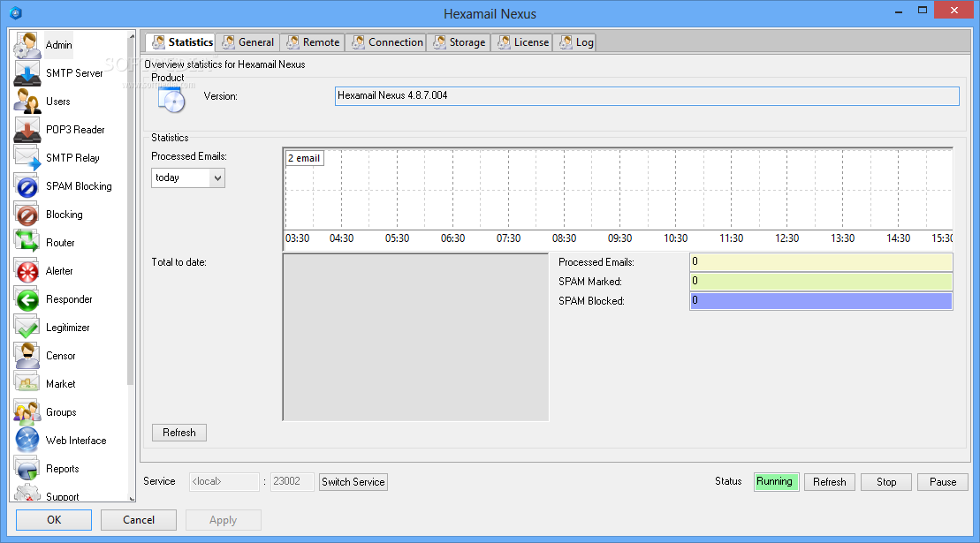The height and width of the screenshot is (543, 980).
Task: Click the Running status indicator
Action: (776, 482)
